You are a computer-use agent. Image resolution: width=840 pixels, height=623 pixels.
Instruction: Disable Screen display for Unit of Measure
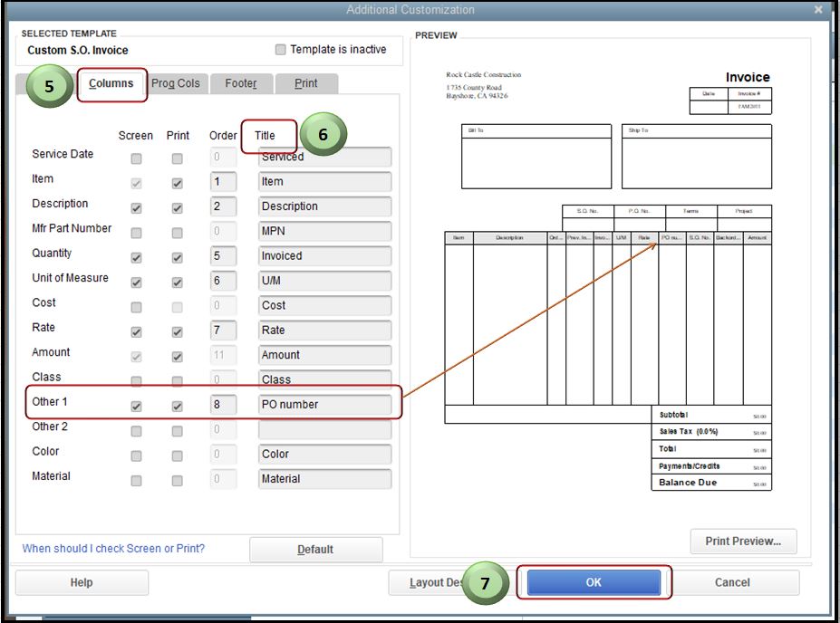(x=135, y=281)
